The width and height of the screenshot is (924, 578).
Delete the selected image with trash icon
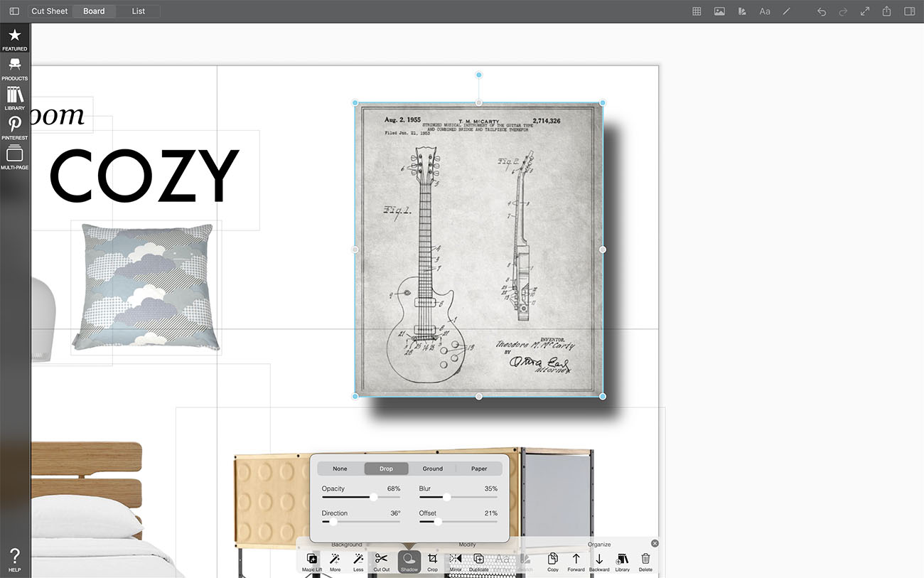645,560
